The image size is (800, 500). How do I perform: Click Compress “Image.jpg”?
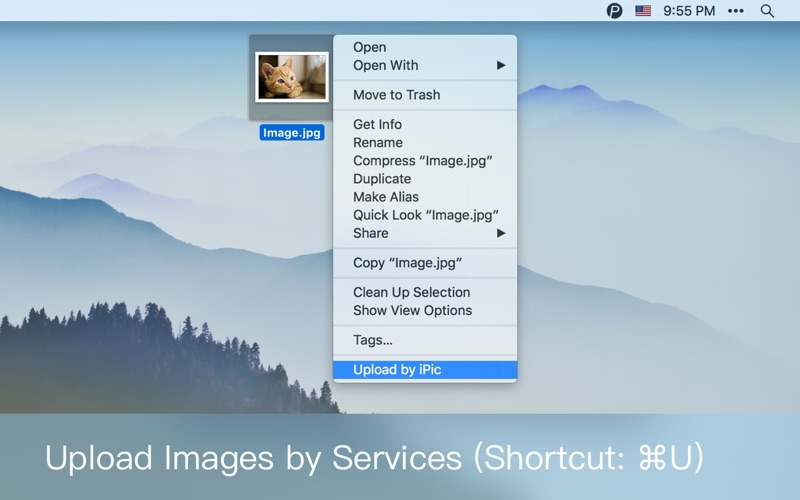tap(422, 161)
